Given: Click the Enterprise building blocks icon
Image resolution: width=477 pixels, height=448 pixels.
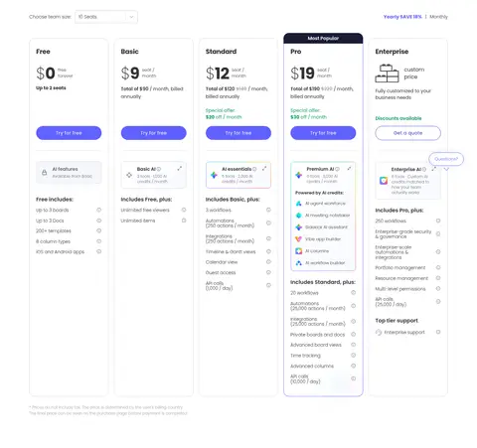Looking at the screenshot, I should point(387,74).
